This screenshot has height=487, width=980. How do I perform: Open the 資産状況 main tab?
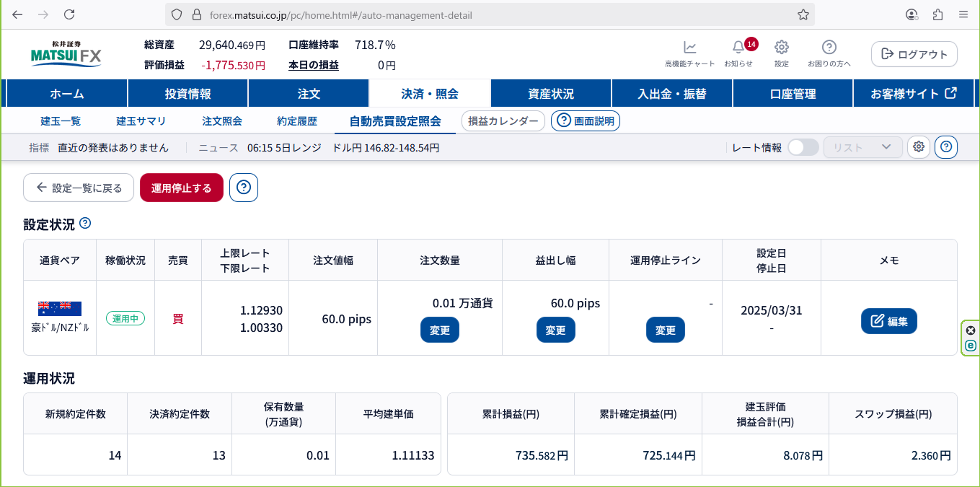click(x=551, y=94)
